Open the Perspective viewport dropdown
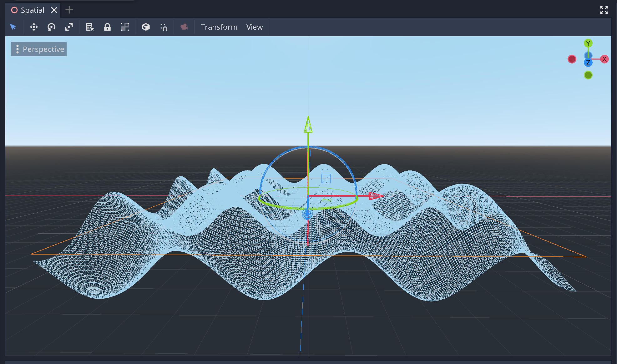This screenshot has width=617, height=364. [x=39, y=49]
